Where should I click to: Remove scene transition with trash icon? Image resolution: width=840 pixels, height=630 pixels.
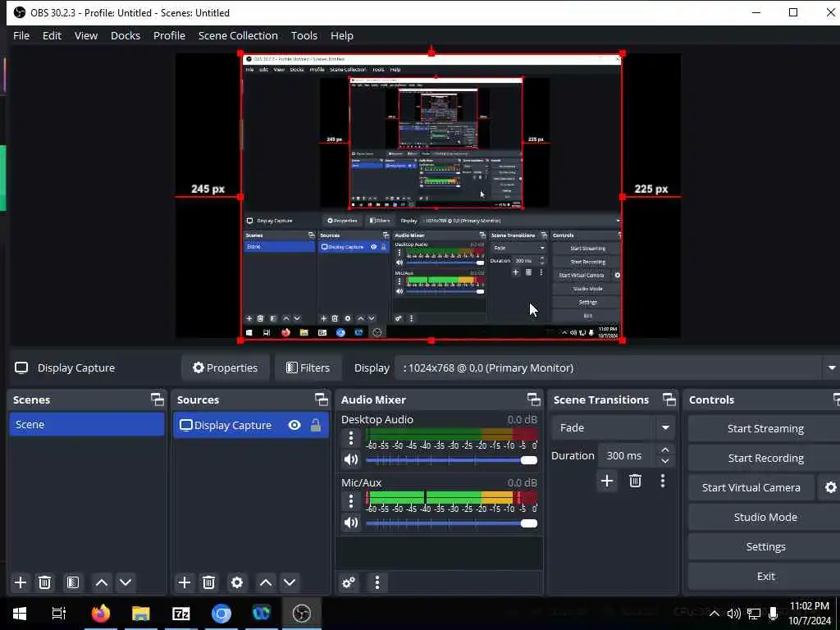pyautogui.click(x=636, y=481)
